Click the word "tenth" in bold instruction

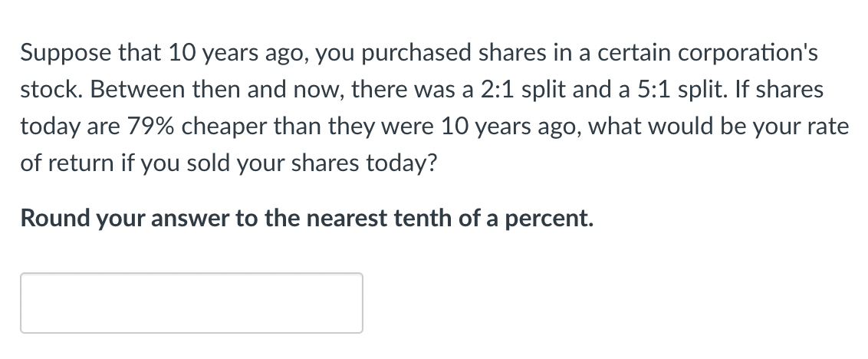coord(419,219)
